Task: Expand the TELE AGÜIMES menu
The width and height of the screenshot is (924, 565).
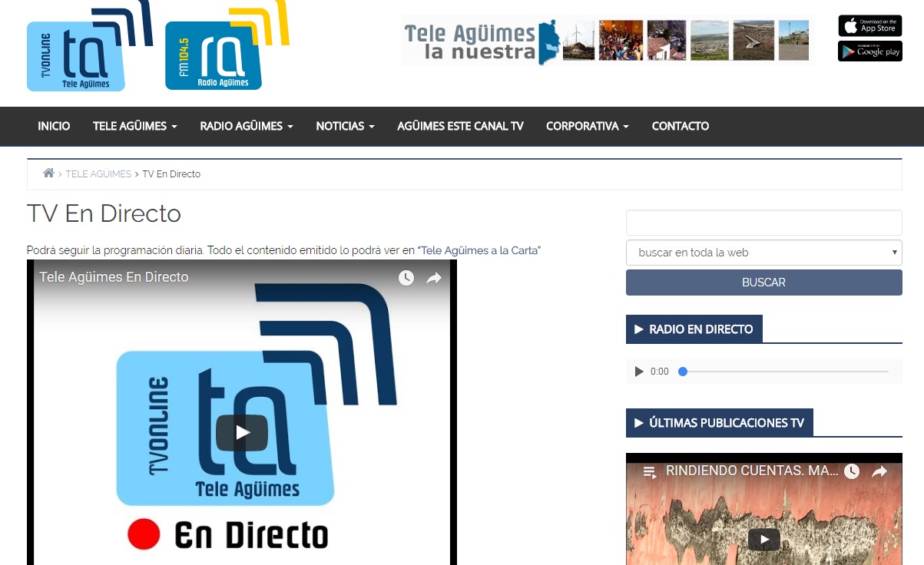Action: click(x=135, y=126)
